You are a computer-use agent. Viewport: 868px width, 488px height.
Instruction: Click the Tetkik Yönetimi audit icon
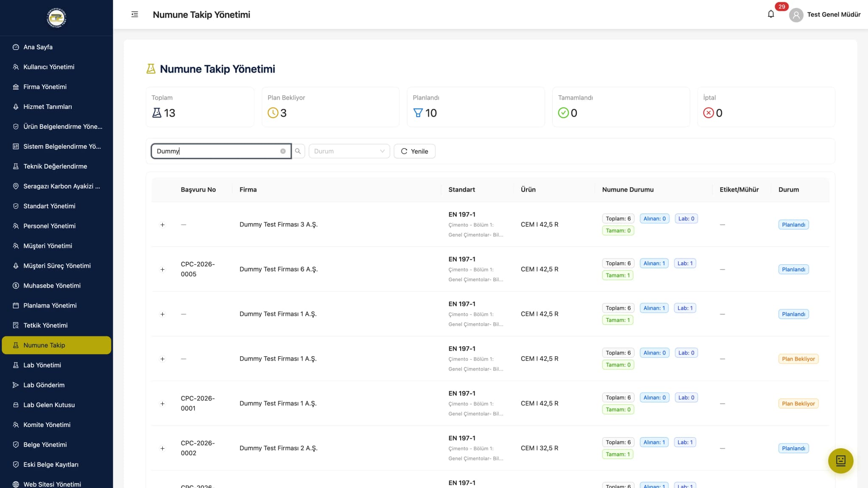click(x=16, y=325)
